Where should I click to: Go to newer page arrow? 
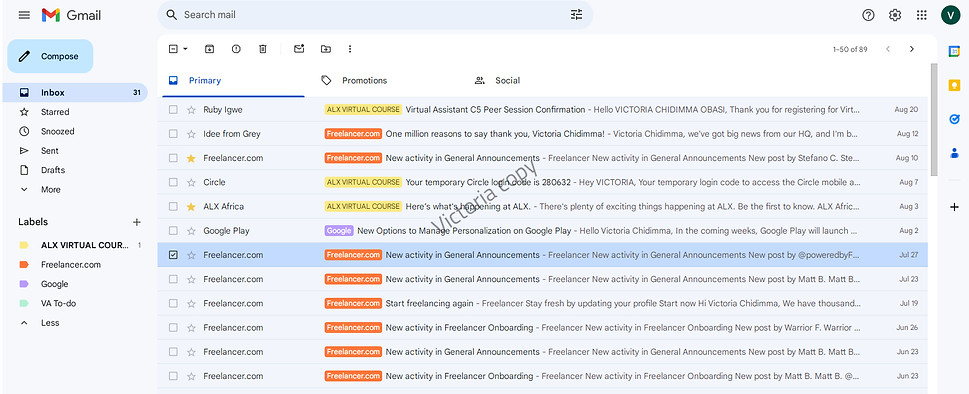(888, 49)
